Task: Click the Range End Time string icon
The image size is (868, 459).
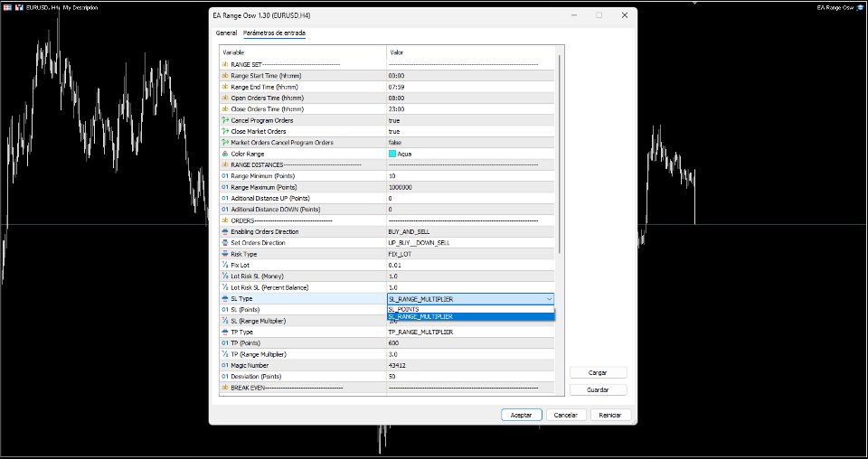Action: click(x=225, y=87)
